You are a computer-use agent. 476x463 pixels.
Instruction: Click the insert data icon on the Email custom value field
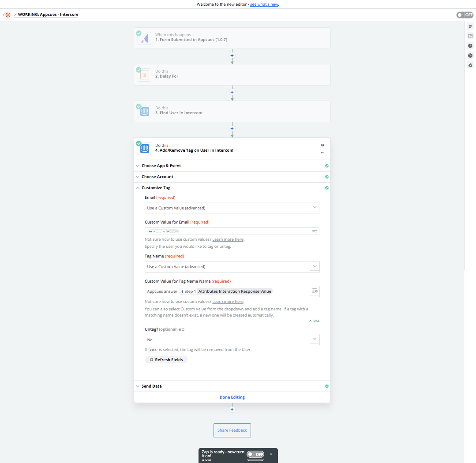pyautogui.click(x=315, y=231)
